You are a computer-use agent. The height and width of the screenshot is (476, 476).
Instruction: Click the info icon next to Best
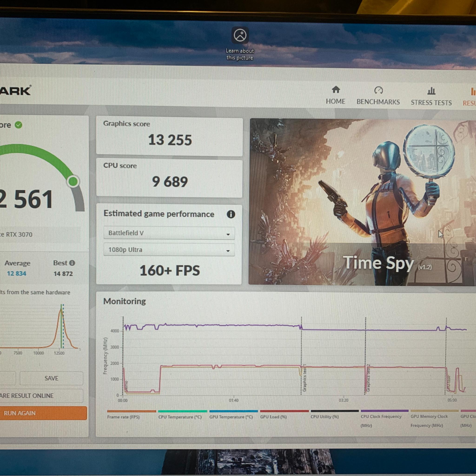pyautogui.click(x=72, y=263)
